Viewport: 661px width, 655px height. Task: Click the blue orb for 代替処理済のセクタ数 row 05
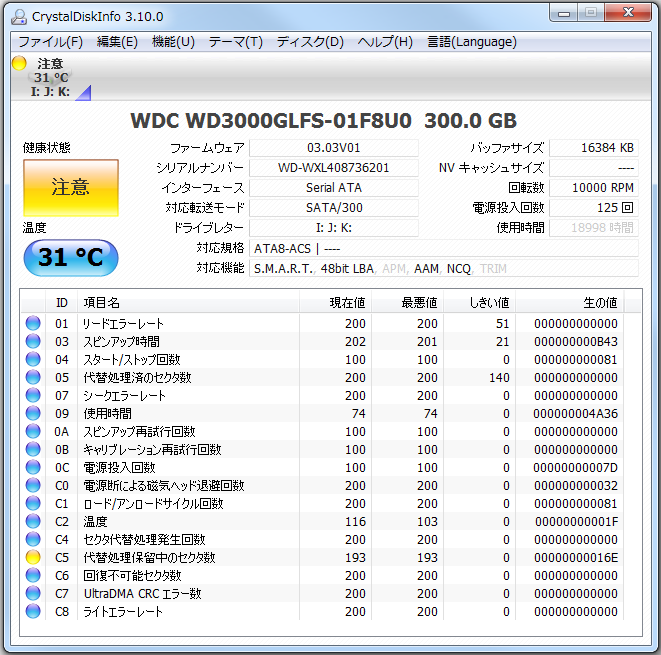33,377
